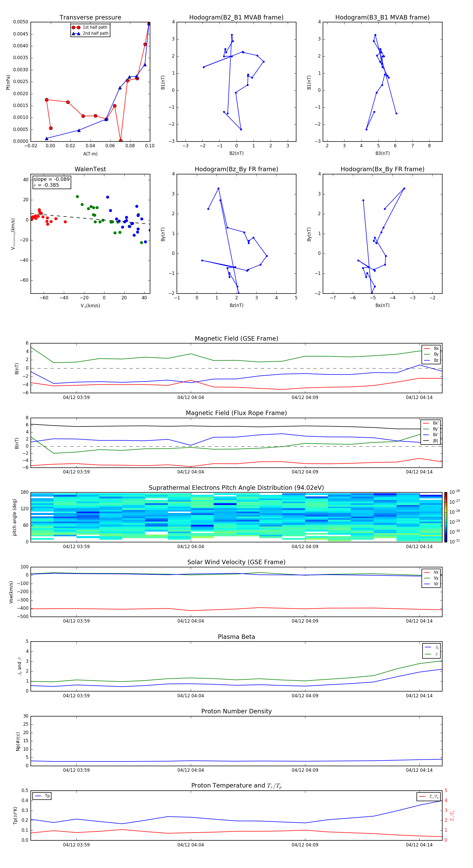Click the "B2(nT)" x-axis label
The width and height of the screenshot is (473, 868).
tap(236, 153)
